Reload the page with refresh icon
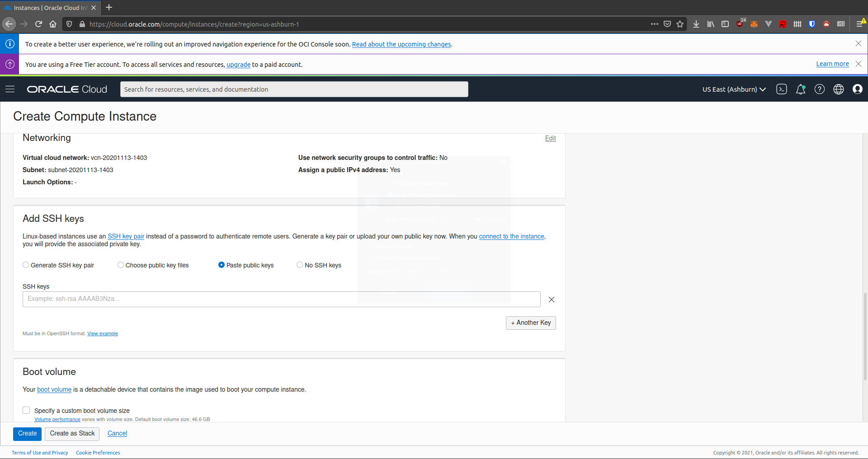This screenshot has width=868, height=459. point(38,24)
